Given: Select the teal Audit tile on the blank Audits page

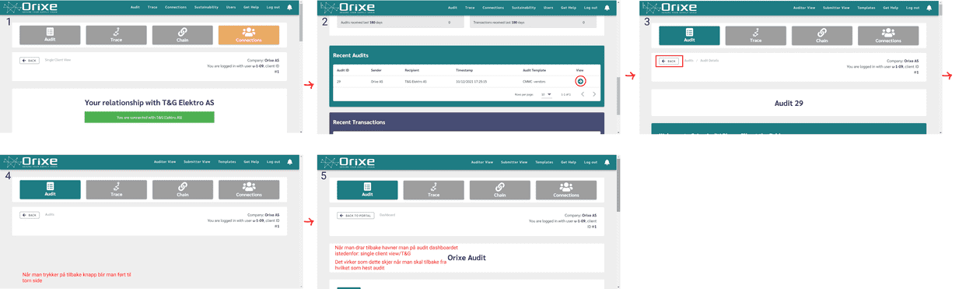Looking at the screenshot, I should [x=50, y=190].
